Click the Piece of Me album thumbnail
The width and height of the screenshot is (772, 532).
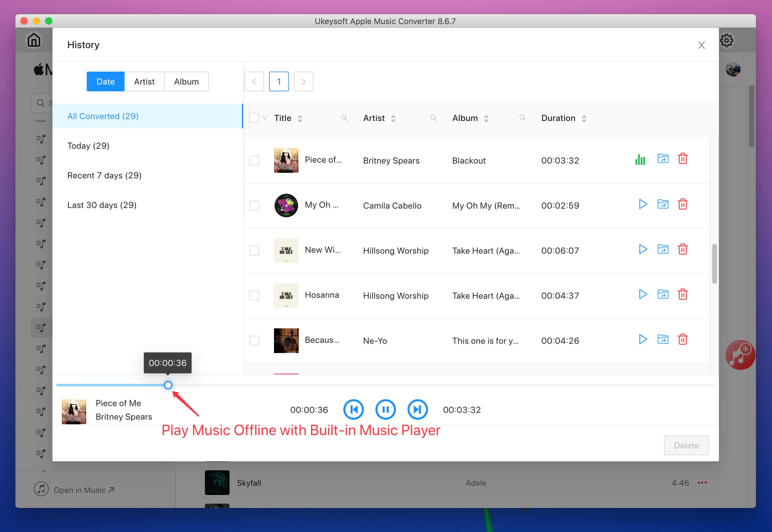click(x=286, y=160)
